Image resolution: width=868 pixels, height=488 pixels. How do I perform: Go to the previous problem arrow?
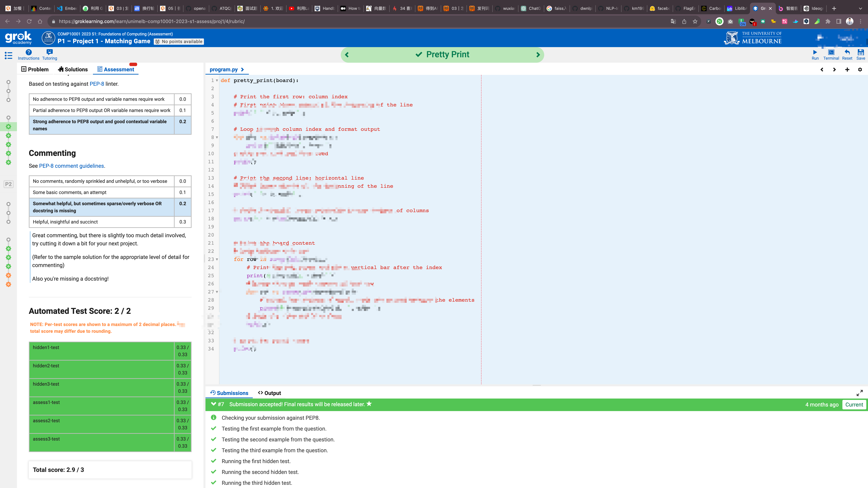tap(347, 55)
